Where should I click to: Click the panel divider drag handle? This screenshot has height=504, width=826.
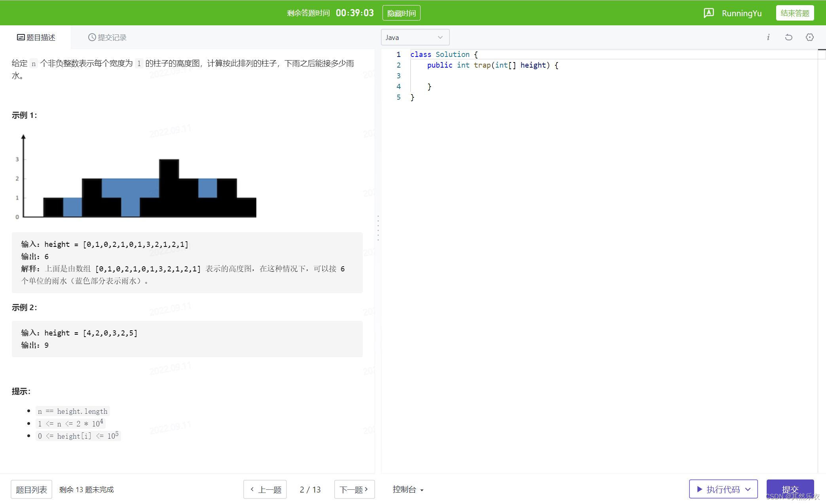click(378, 228)
